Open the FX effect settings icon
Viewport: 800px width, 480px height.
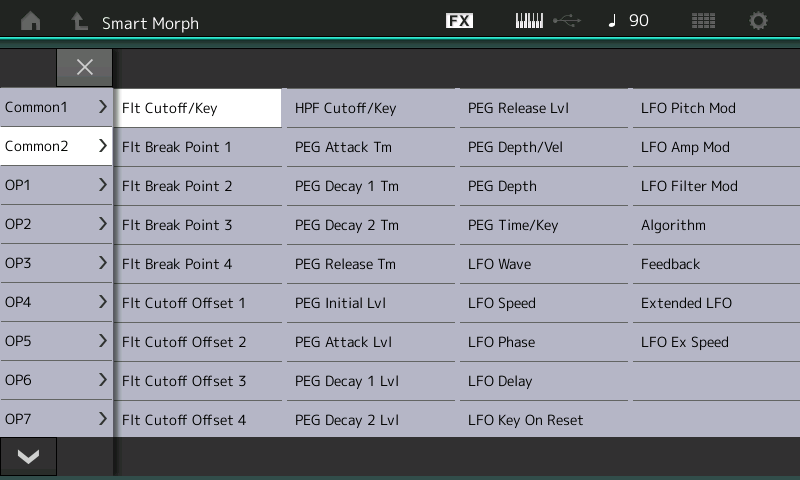click(x=459, y=21)
